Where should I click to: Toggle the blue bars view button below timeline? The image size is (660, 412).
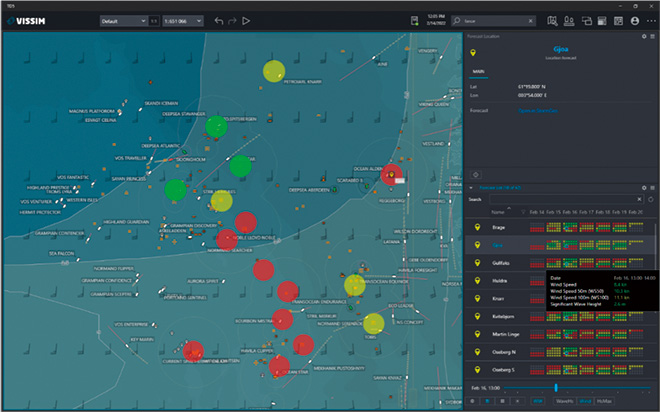click(487, 401)
